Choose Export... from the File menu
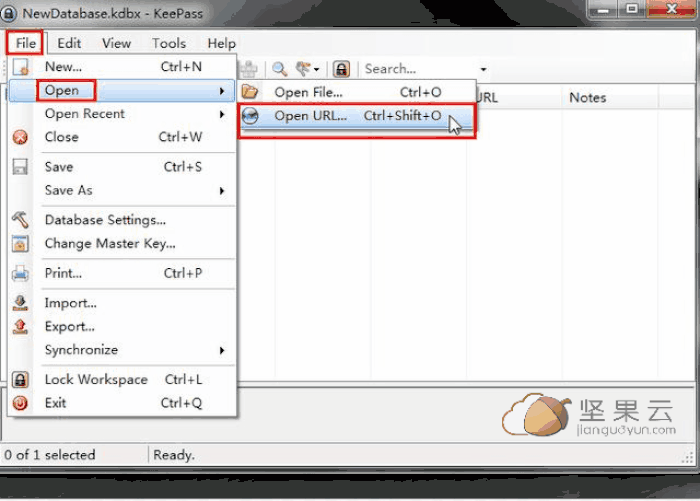Viewport: 700px width, 501px height. pyautogui.click(x=122, y=327)
